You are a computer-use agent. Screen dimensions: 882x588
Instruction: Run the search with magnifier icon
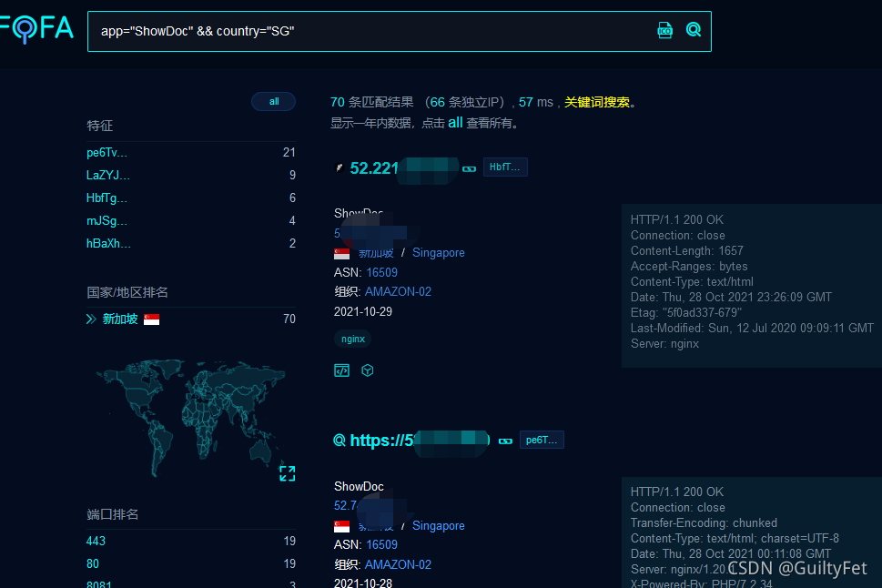tap(694, 29)
